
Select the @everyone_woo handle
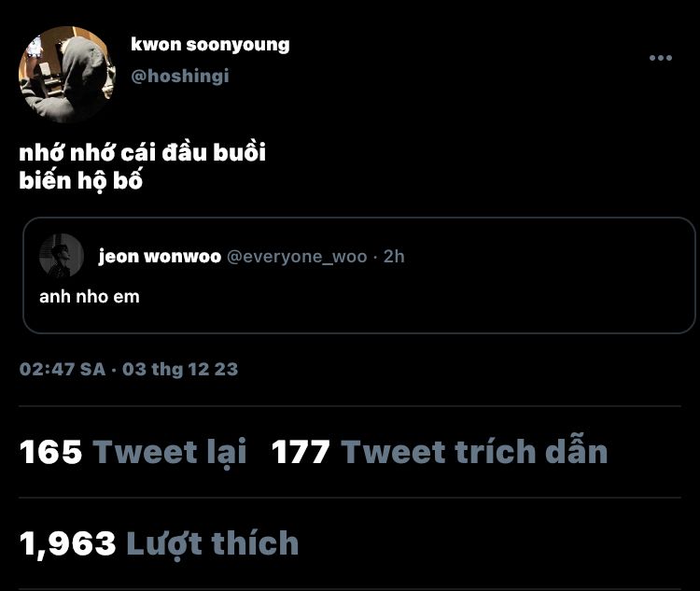[297, 257]
